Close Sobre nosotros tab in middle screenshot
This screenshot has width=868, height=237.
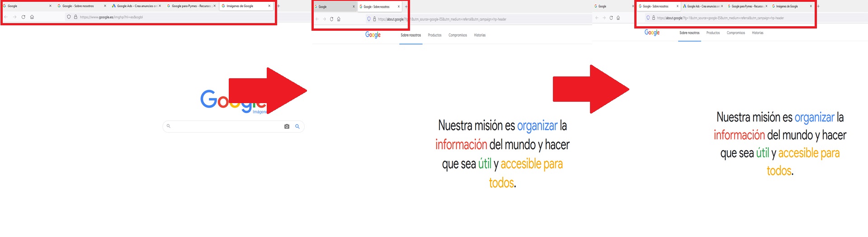pyautogui.click(x=399, y=7)
